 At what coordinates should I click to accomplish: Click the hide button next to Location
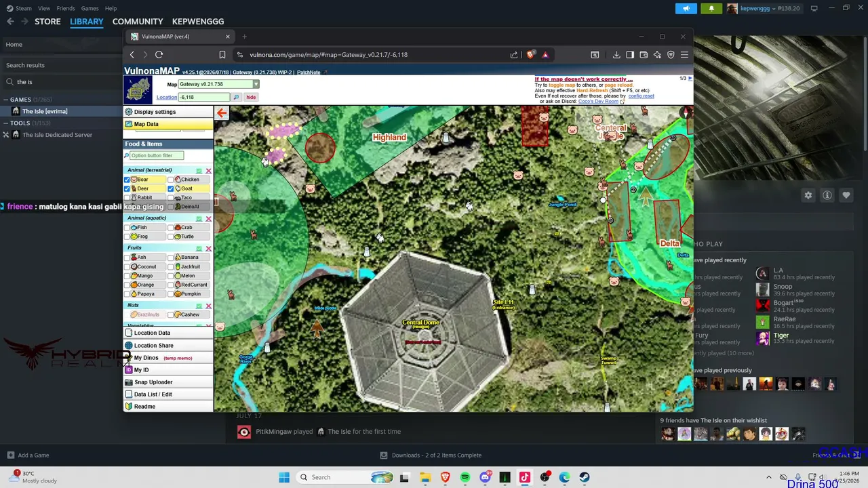click(251, 97)
